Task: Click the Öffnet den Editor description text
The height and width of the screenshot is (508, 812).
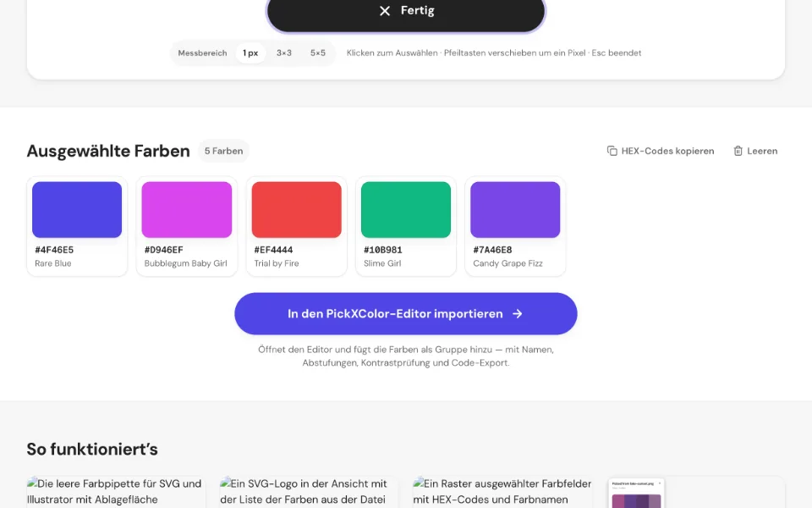Action: click(x=406, y=356)
